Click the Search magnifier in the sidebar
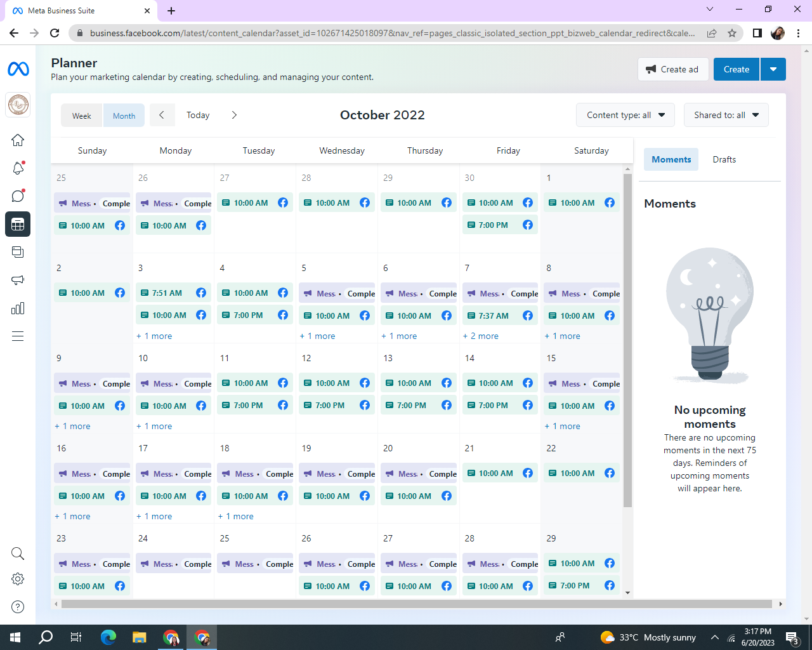This screenshot has width=812, height=650. pyautogui.click(x=18, y=554)
